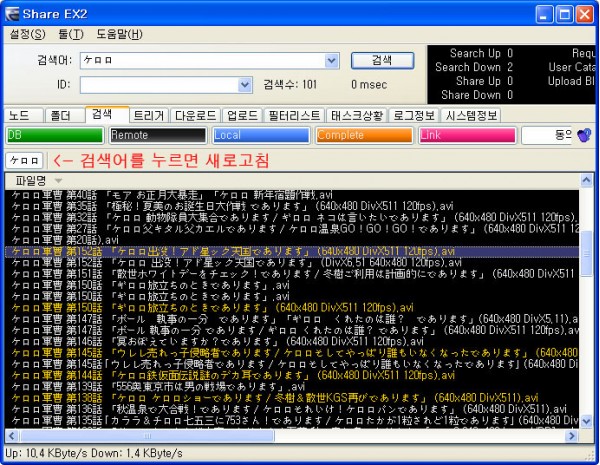The image size is (600, 465).
Task: Select the 검색 tab
Action: pos(107,114)
